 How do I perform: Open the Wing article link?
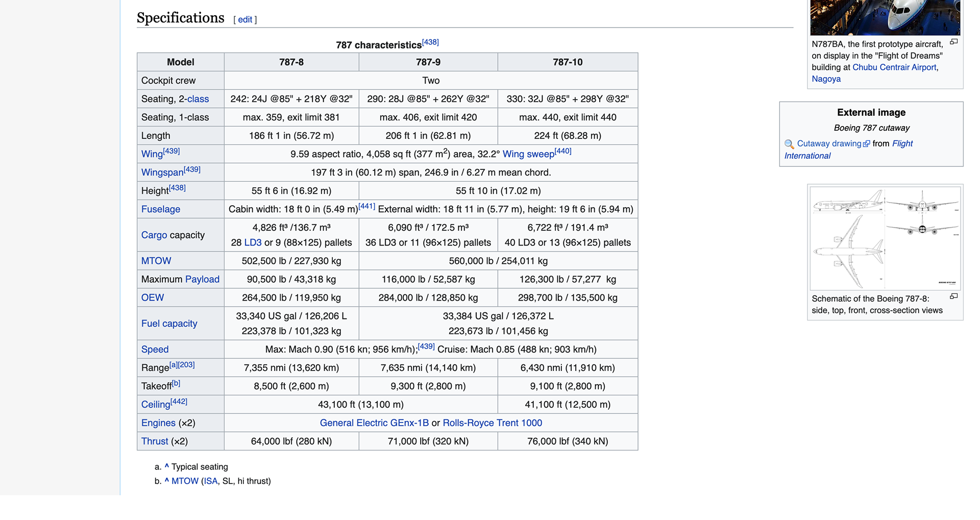tap(152, 154)
